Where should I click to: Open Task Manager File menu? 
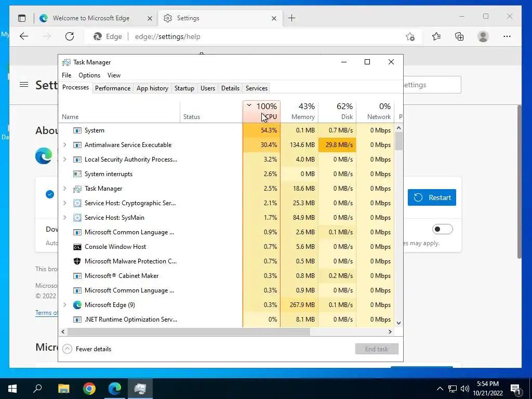[66, 75]
